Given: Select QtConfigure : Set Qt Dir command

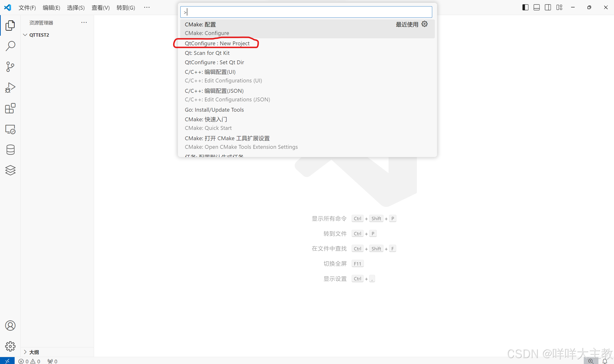Looking at the screenshot, I should [x=307, y=62].
